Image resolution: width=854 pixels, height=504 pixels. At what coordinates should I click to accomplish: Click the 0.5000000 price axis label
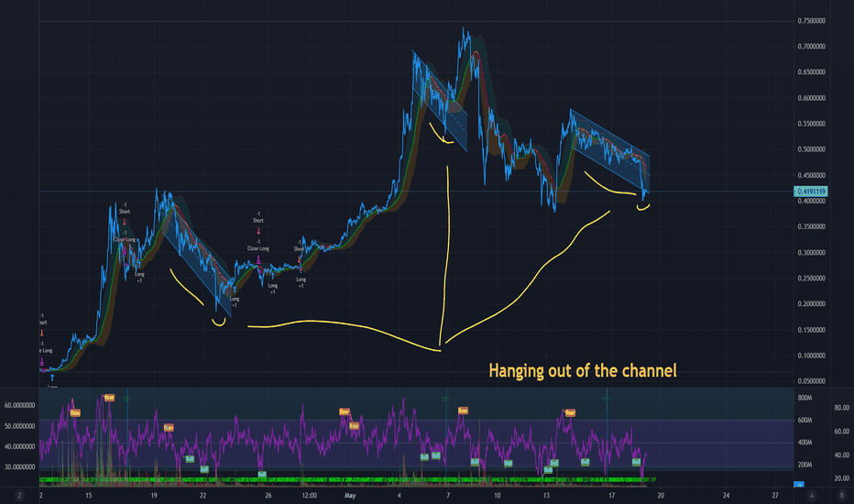(x=811, y=149)
